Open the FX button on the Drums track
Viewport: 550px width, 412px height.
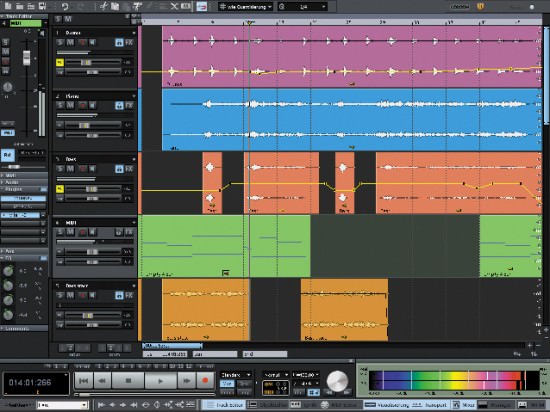[x=129, y=43]
